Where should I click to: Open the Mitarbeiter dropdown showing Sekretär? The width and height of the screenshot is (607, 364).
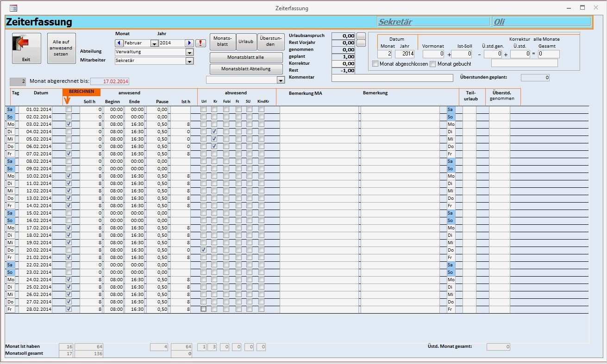(189, 61)
